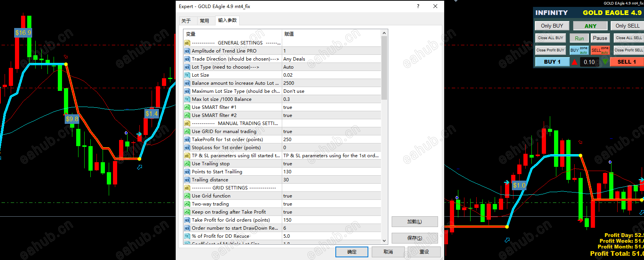644x260 pixels.
Task: Click the icon beside Balance amount to increase Auto Lot
Action: 187,83
